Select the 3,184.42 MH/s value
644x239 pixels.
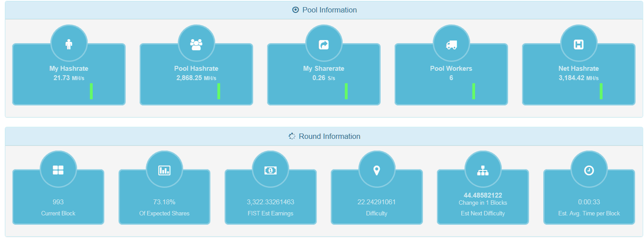click(x=578, y=78)
